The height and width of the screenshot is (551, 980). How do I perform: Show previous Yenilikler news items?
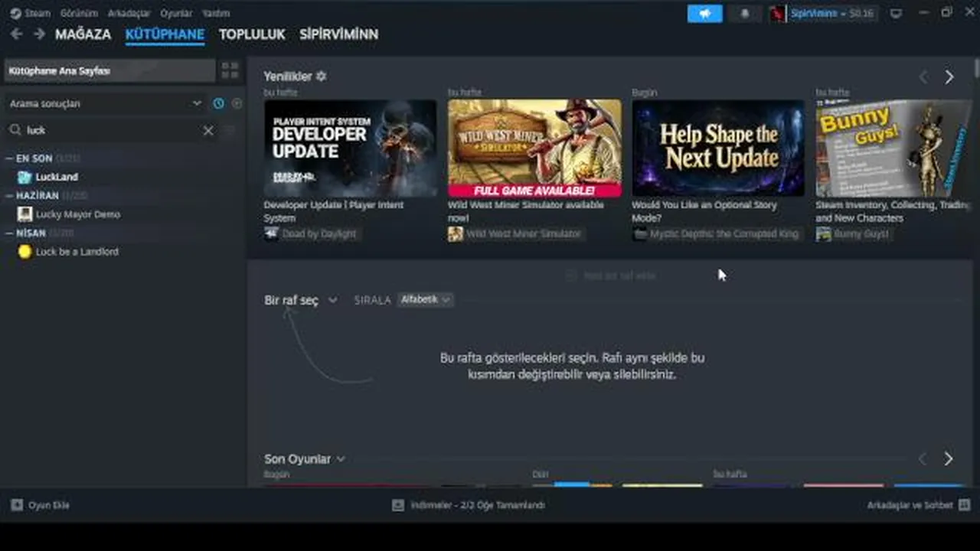pos(923,77)
